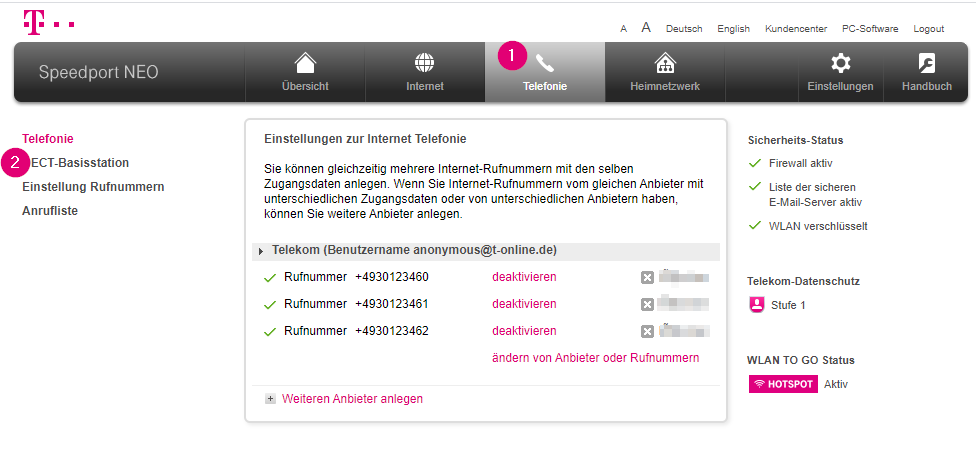The width and height of the screenshot is (976, 453).
Task: Remove device assignment for number +4930123461
Action: [647, 304]
